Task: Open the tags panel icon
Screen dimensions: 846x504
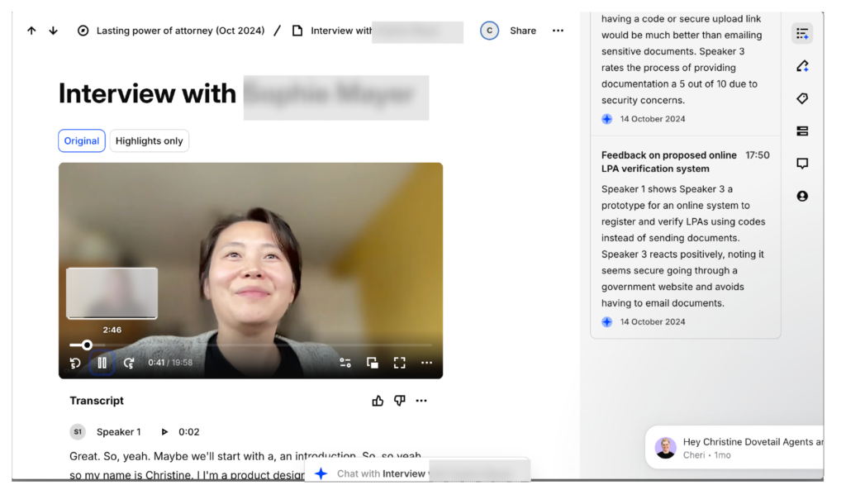Action: [x=801, y=98]
